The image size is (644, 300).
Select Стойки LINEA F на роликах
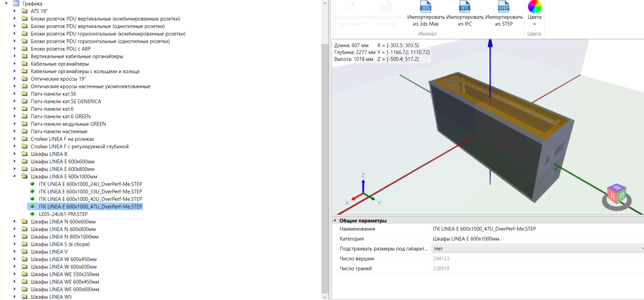[x=63, y=139]
